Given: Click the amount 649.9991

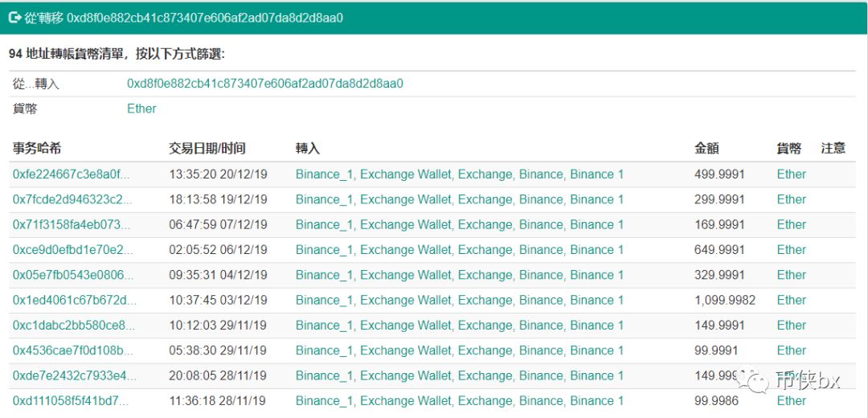Looking at the screenshot, I should pyautogui.click(x=719, y=250).
